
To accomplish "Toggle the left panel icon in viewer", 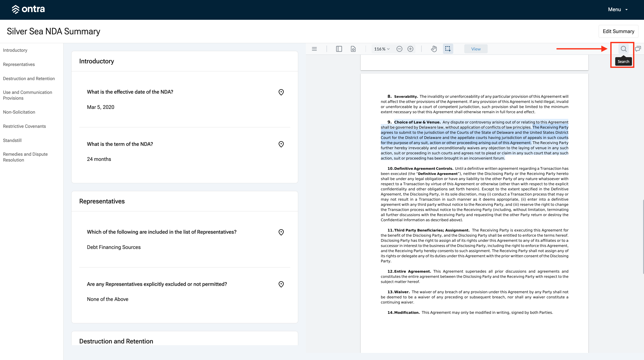I will [339, 49].
